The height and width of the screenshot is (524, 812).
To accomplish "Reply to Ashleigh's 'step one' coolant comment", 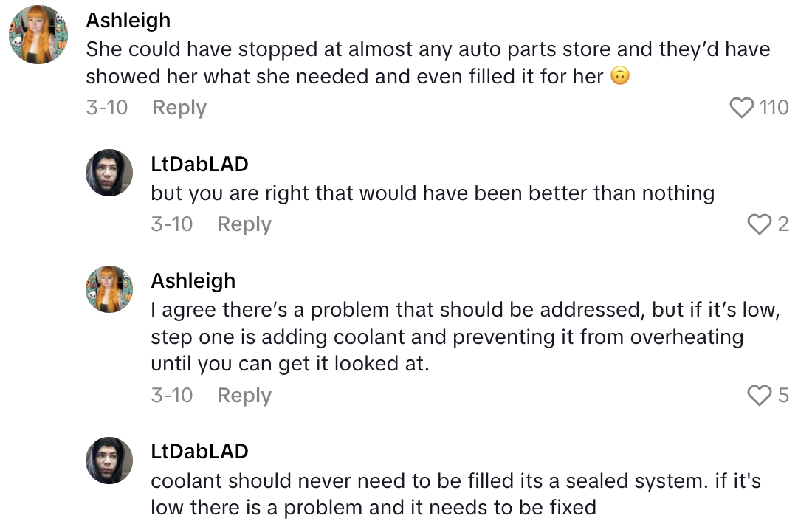I will (244, 396).
